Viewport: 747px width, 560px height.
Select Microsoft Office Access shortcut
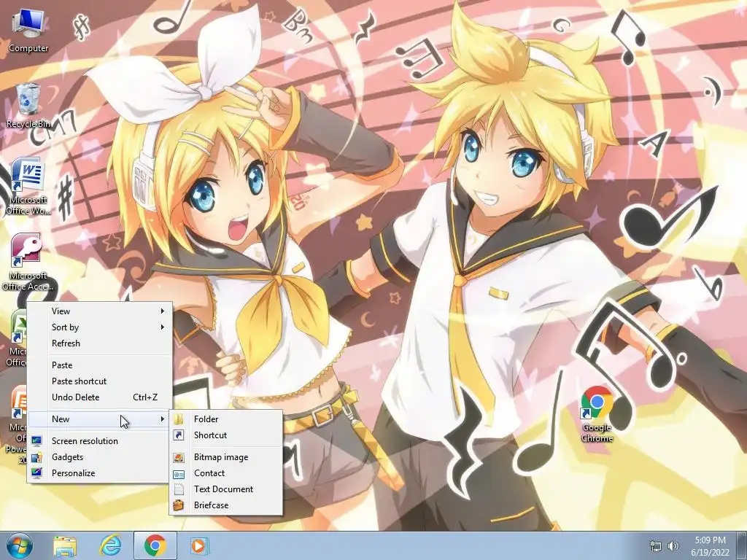[28, 262]
